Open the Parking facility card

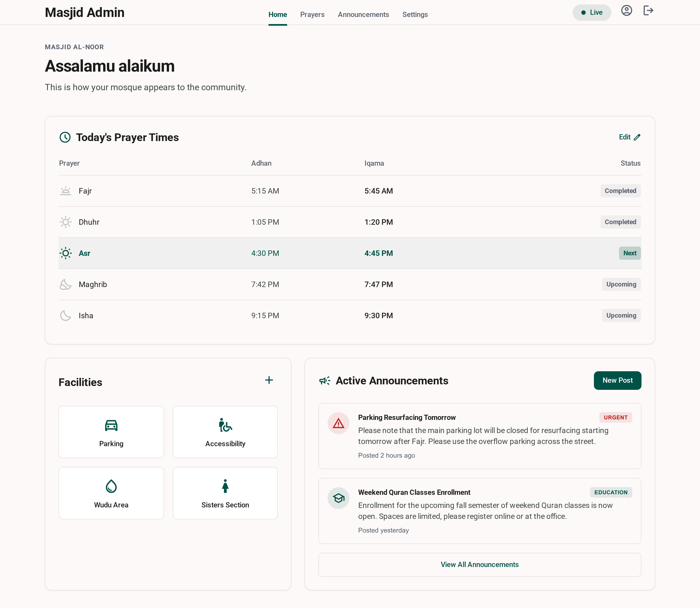[111, 432]
